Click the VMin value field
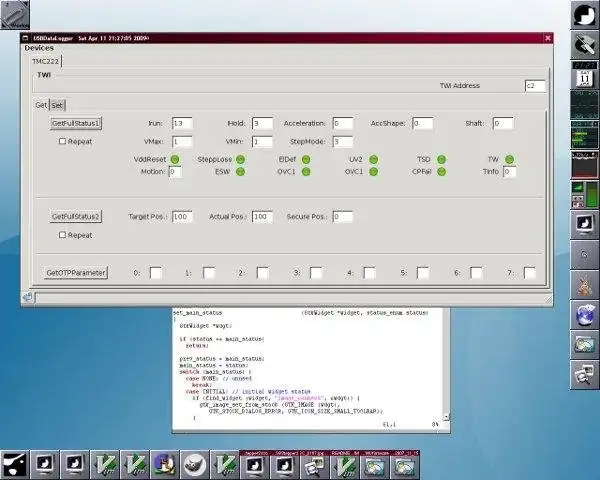The height and width of the screenshot is (480, 600). [262, 142]
